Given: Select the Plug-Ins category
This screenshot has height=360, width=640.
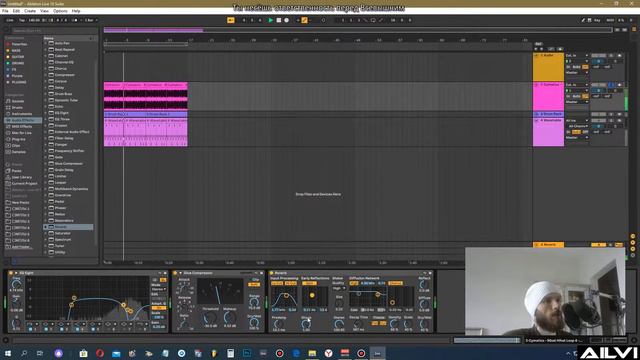Looking at the screenshot, I should coord(18,139).
